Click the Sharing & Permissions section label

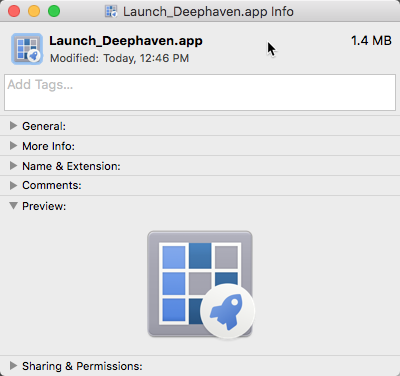pyautogui.click(x=82, y=366)
